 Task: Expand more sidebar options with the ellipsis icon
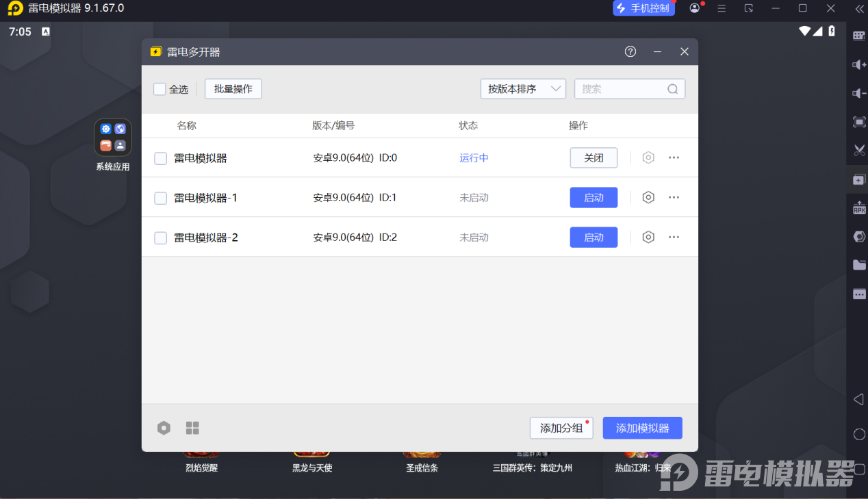coord(858,294)
